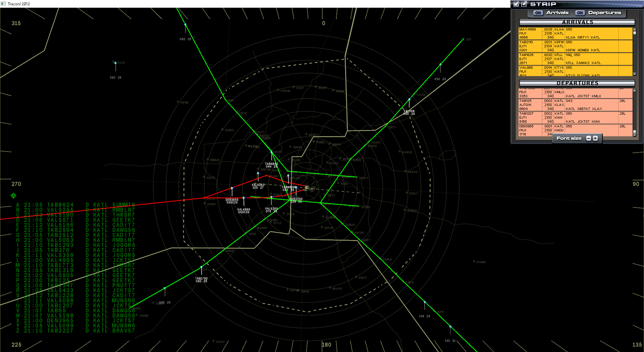Screen dimensions: 644x352
Task: Click the dock arrow icon in STRIP title bar
Action: click(516, 4)
